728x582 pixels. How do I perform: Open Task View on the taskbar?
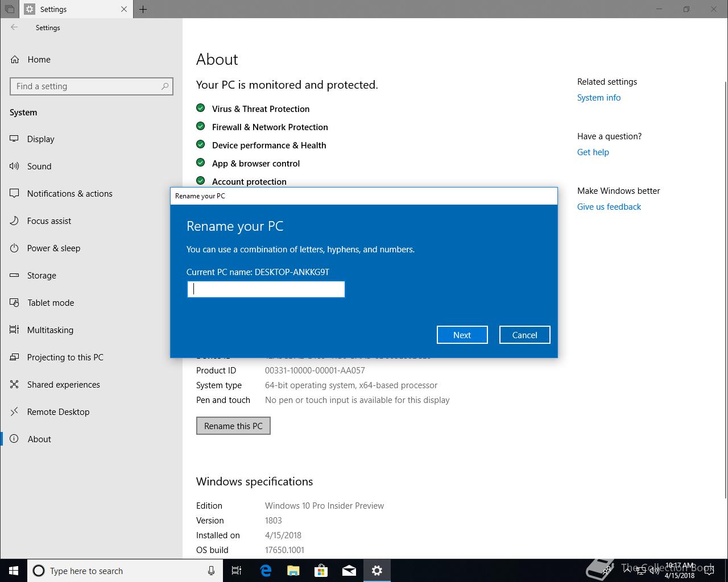coord(237,571)
